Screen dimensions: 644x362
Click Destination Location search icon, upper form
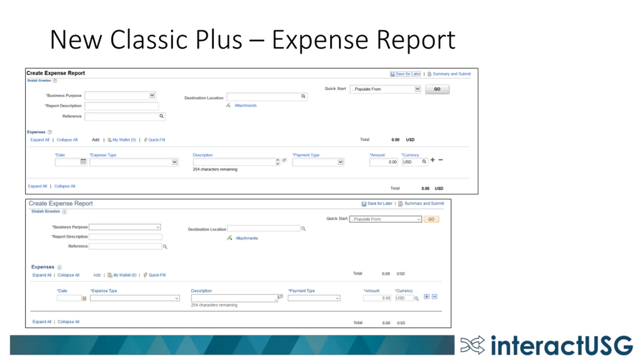tap(303, 96)
